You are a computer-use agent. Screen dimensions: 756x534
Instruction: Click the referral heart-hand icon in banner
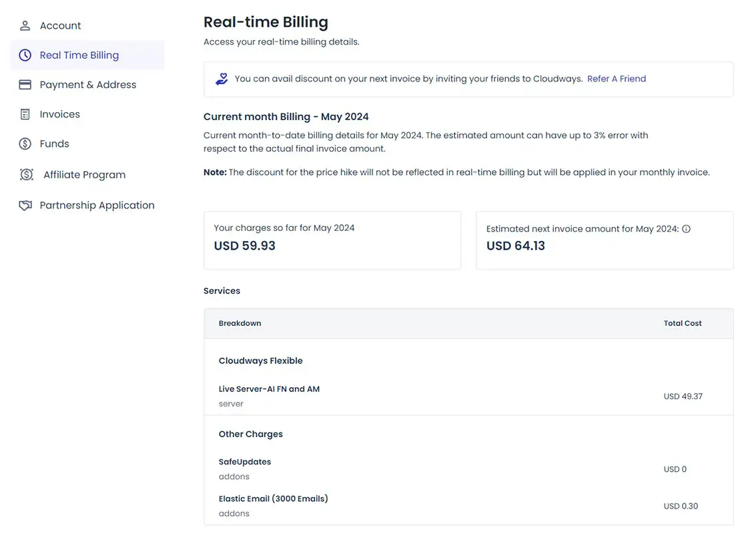(222, 79)
